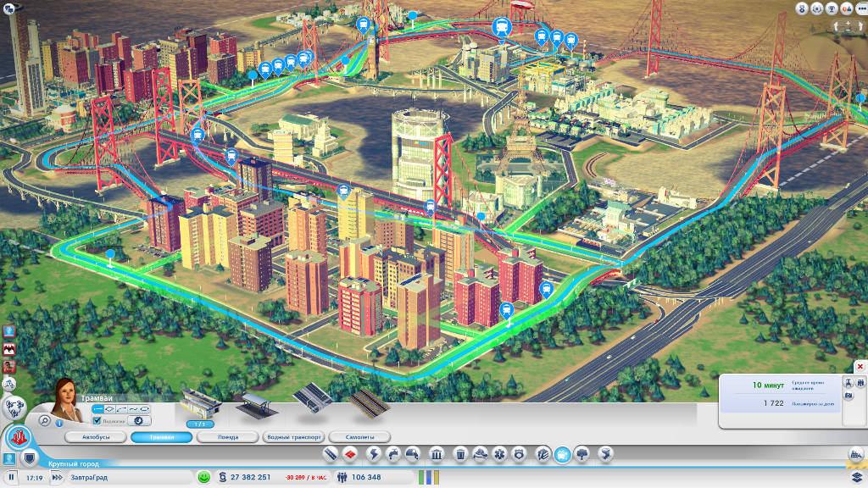This screenshot has height=488, width=868.
Task: Pause the game simulation
Action: pyautogui.click(x=11, y=477)
